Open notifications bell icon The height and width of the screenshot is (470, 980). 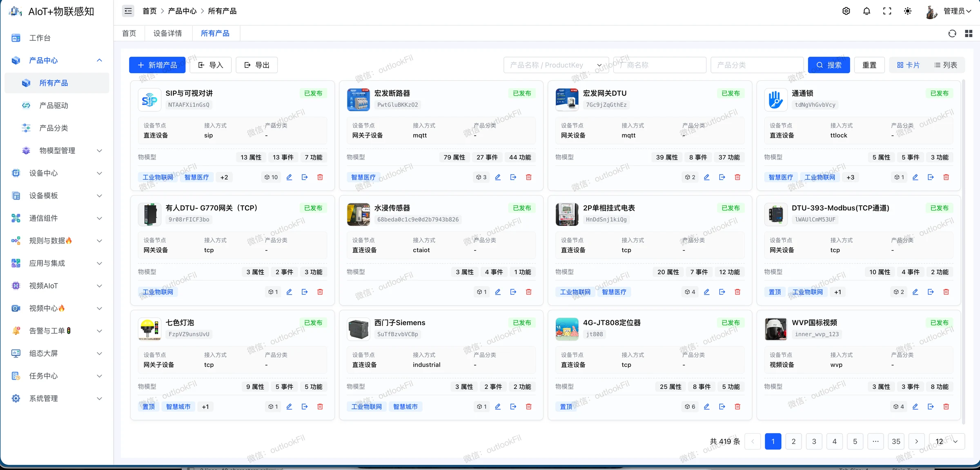[x=866, y=11]
